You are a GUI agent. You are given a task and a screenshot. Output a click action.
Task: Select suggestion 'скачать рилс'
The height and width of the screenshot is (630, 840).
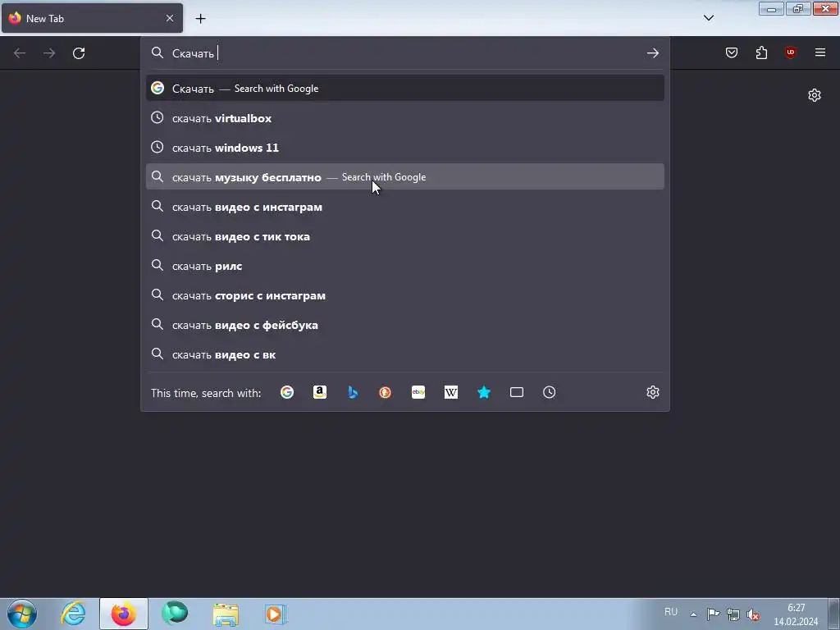pos(405,266)
